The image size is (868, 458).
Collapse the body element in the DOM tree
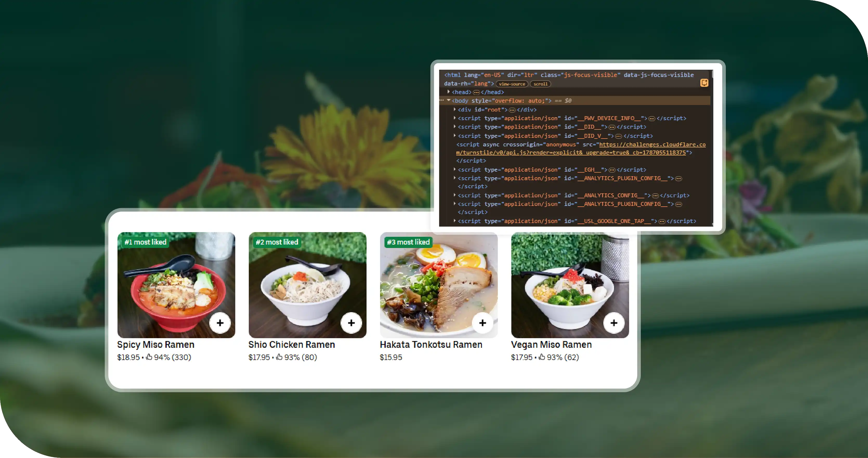448,100
